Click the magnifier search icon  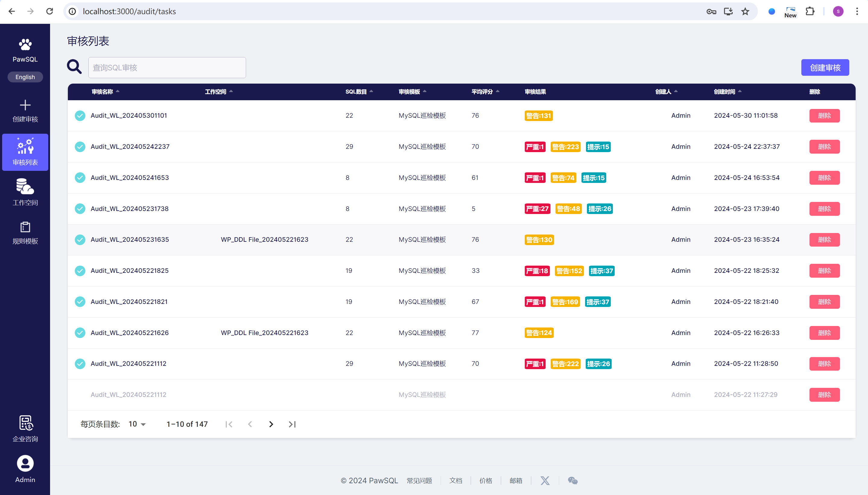point(74,67)
